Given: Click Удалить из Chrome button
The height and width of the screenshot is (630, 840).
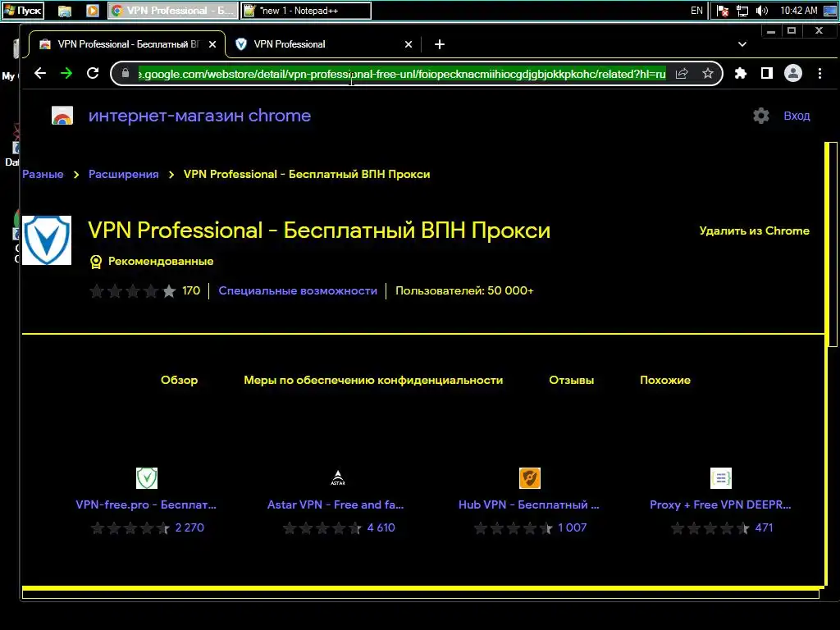Looking at the screenshot, I should (x=755, y=231).
